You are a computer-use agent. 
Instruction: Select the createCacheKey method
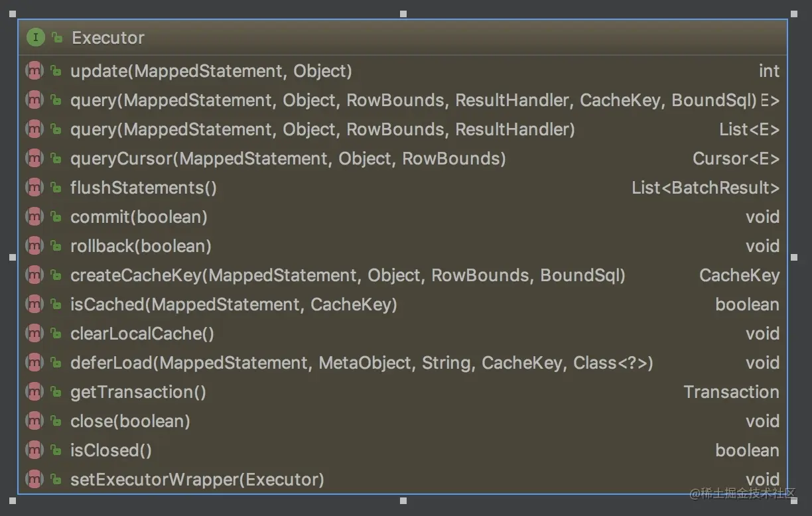point(348,275)
